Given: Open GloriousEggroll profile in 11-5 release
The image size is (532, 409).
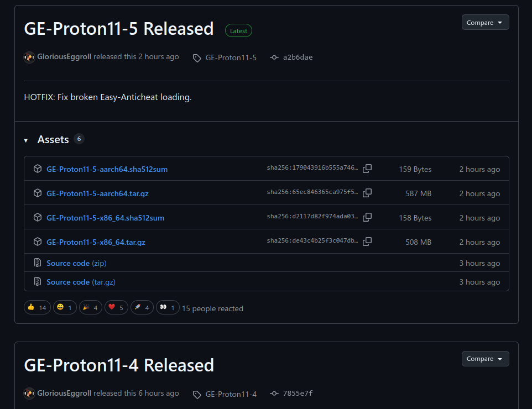Looking at the screenshot, I should coord(64,56).
